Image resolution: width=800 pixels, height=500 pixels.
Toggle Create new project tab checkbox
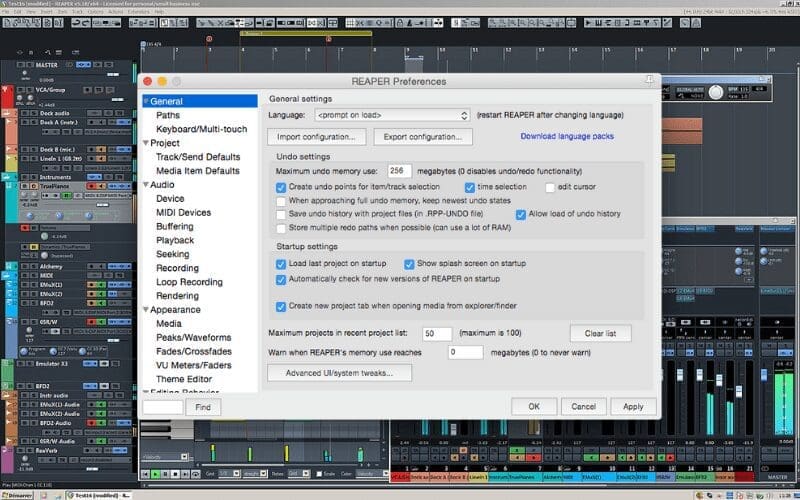click(x=281, y=306)
